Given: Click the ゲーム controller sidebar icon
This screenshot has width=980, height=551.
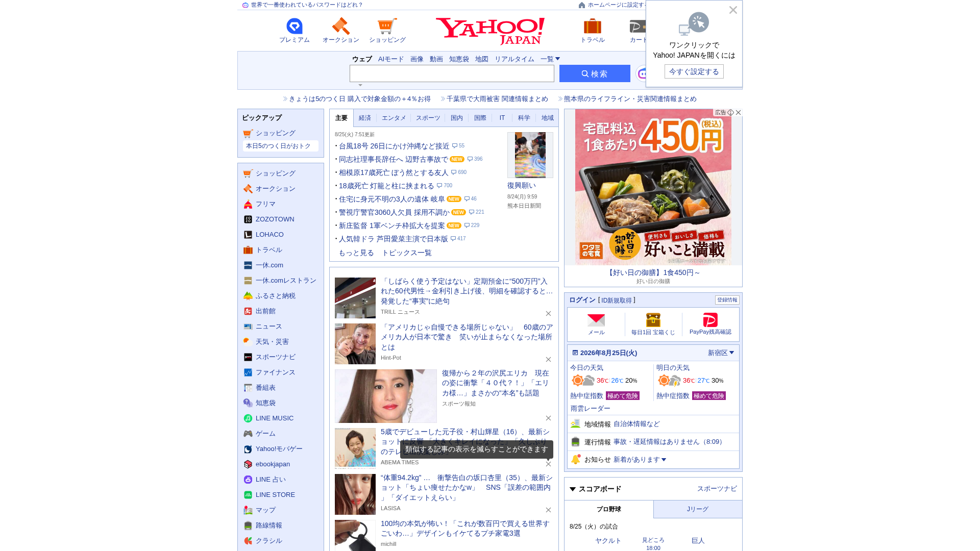Looking at the screenshot, I should coord(248,434).
